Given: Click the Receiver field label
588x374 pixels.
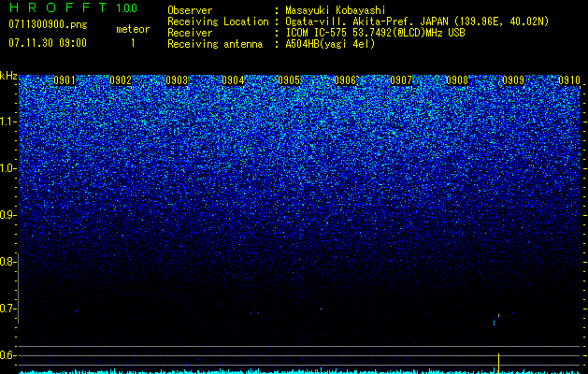Looking at the screenshot, I should tap(190, 33).
